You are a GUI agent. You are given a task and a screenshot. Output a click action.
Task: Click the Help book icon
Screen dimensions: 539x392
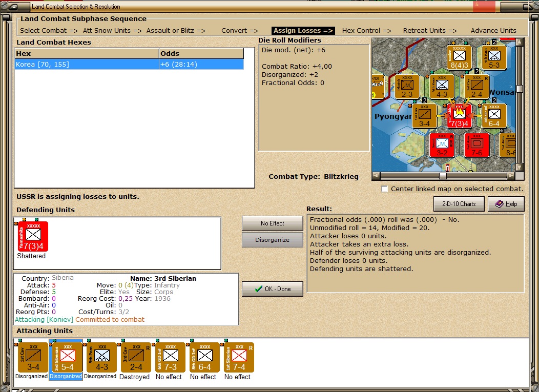point(499,204)
